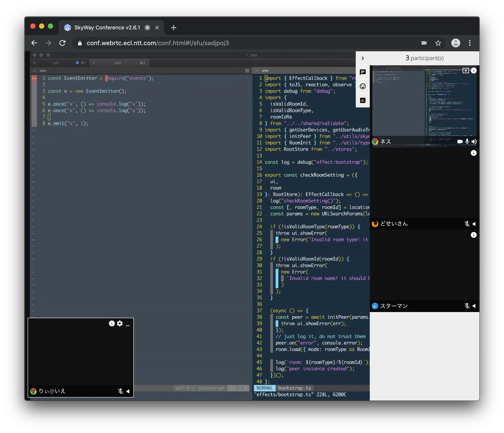Image resolution: width=504 pixels, height=433 pixels.
Task: Open the chat panel icon
Action: 363,72
